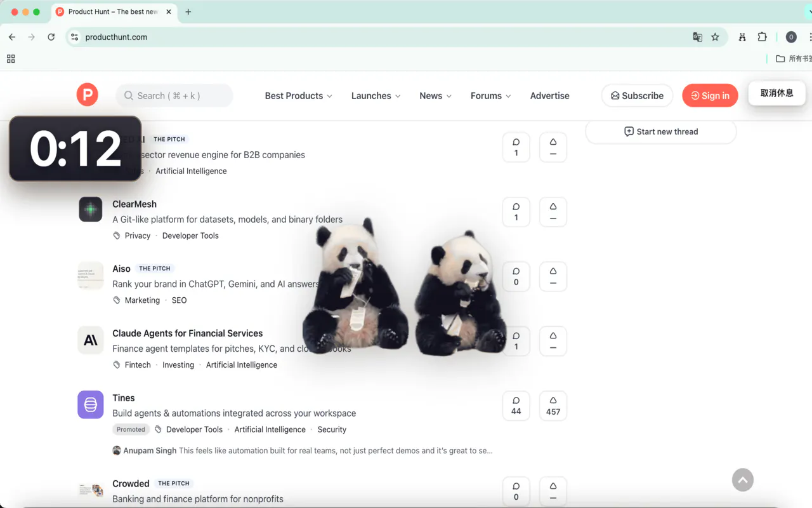Open the Aiso product title

[x=121, y=269]
